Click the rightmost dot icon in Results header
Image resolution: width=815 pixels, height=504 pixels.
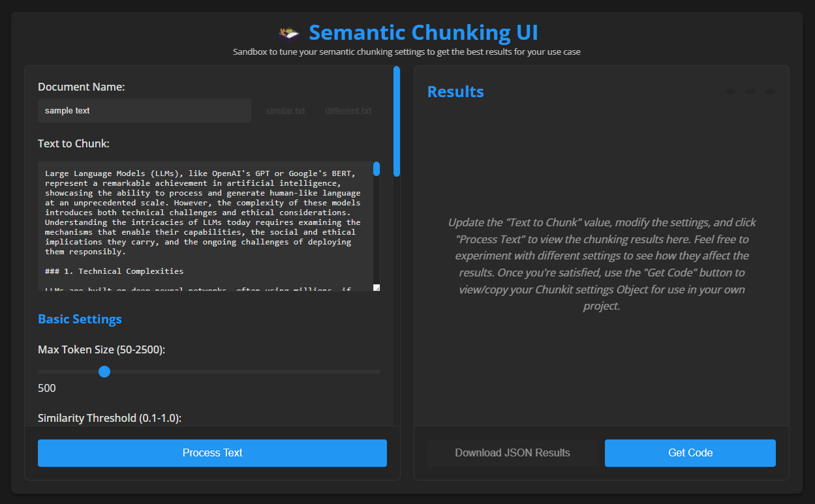pos(770,91)
